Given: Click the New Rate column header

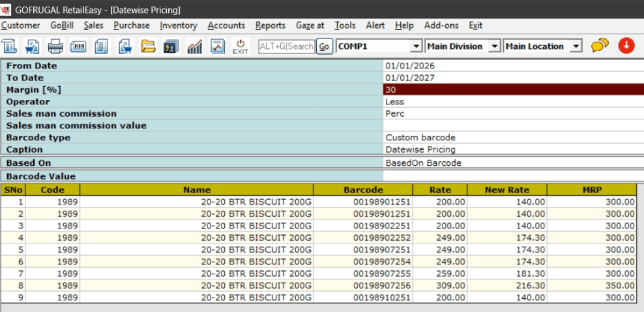Looking at the screenshot, I should (x=506, y=190).
